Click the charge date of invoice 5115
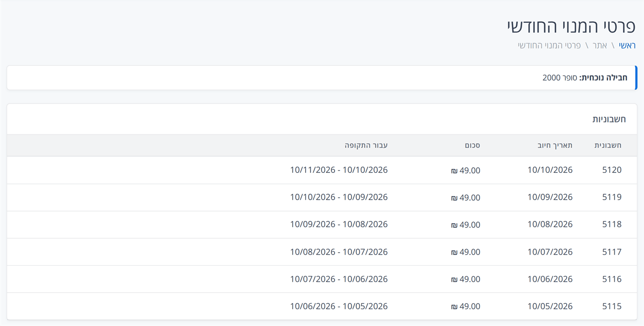 coord(550,306)
